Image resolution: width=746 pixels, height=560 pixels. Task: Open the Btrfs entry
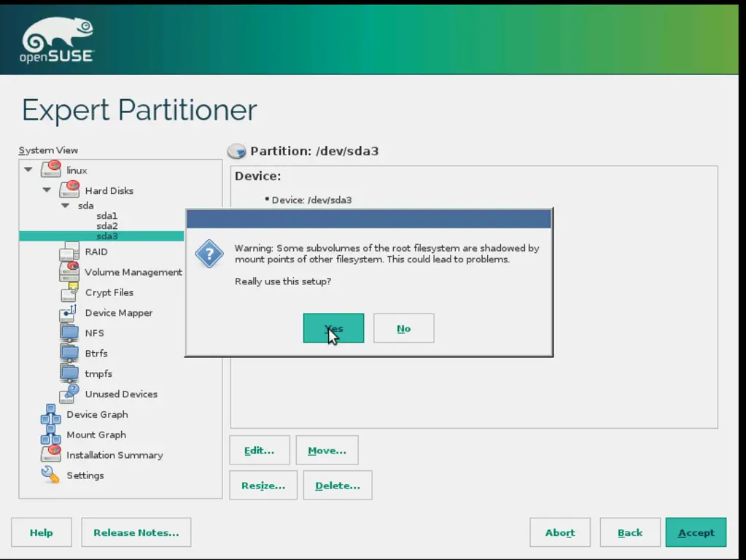[x=96, y=353]
